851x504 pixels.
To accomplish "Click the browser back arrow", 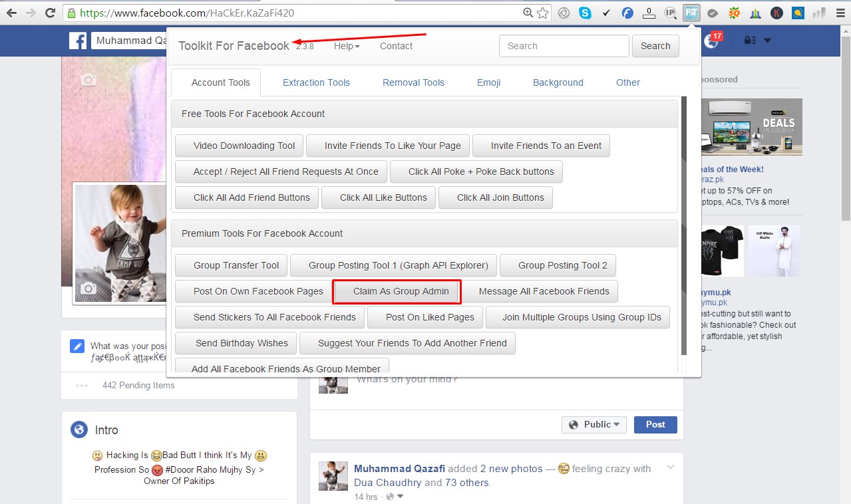I will (x=11, y=13).
